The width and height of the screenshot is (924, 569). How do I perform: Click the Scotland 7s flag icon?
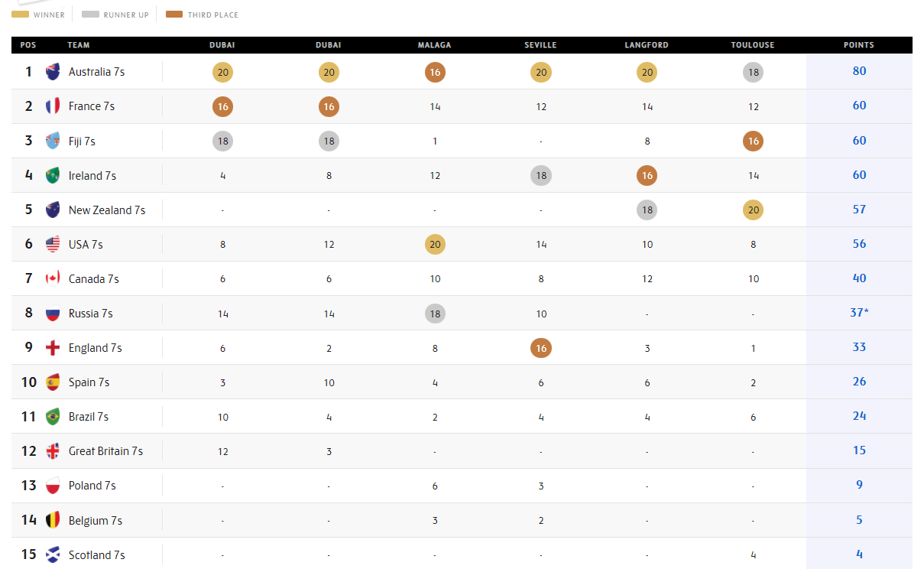[53, 554]
